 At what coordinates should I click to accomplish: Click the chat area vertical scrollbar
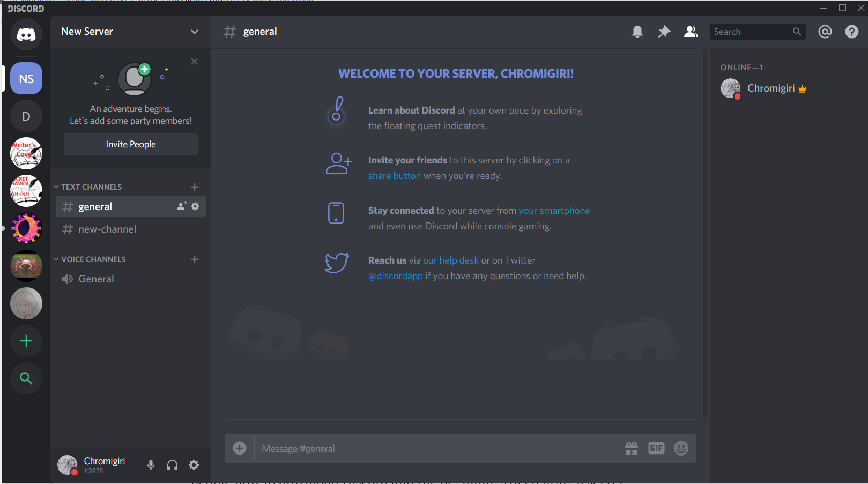tap(705, 233)
